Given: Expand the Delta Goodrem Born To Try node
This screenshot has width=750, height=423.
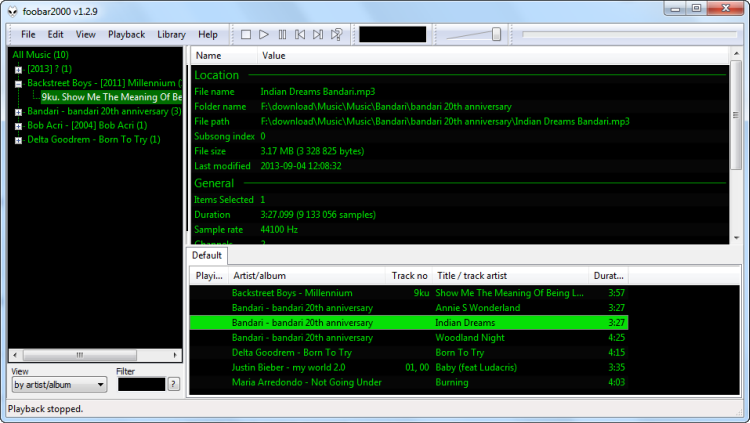Looking at the screenshot, I should point(18,140).
